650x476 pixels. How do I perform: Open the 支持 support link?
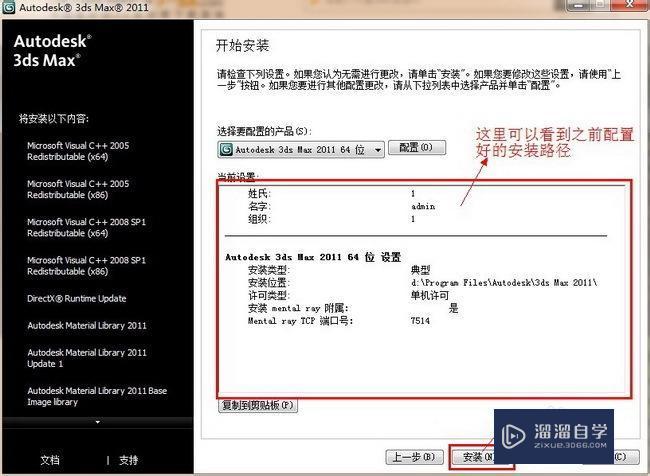pos(129,460)
